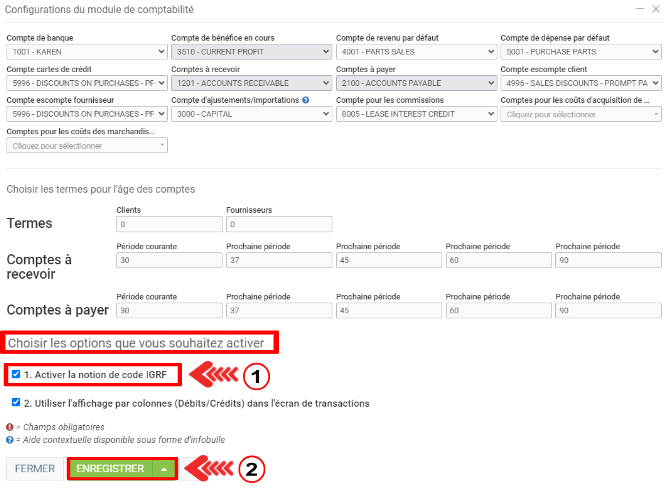Click the blue contextual-help legend icon

[x=10, y=439]
